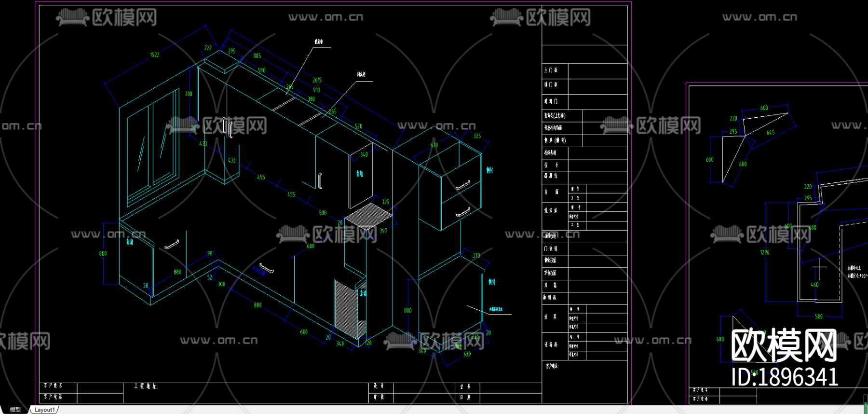Click the 520 dimension label
Screen dimensions: 868x414
358,127
